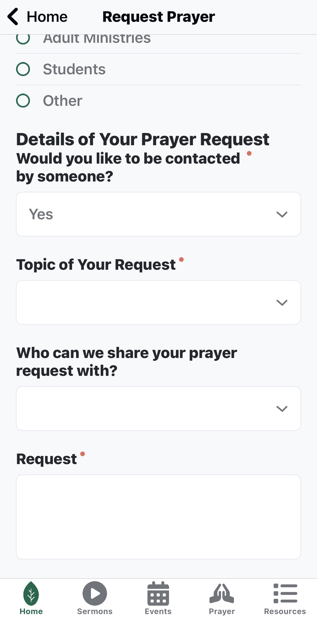
Task: Select the Students radio button
Action: 23,69
